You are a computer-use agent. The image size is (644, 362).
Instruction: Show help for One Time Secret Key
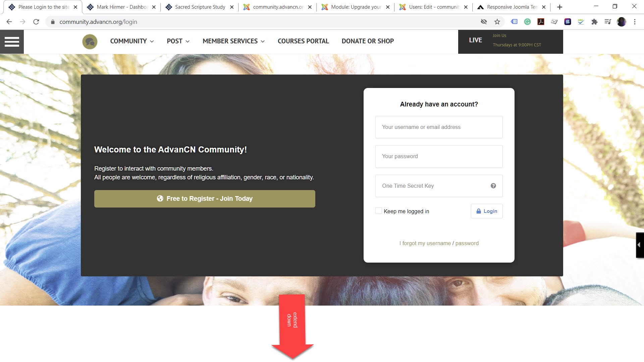(x=493, y=186)
